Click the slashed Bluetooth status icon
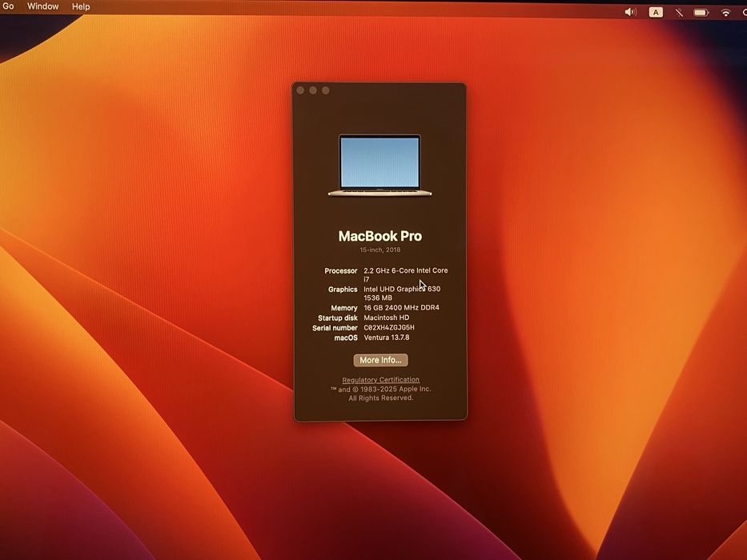Screen dimensions: 747x560 point(679,12)
